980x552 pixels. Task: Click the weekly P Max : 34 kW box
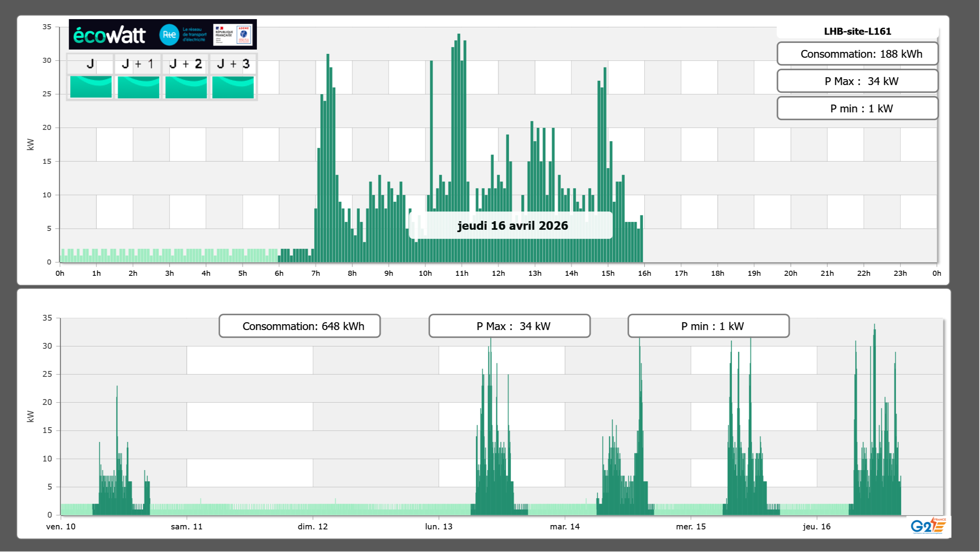coord(509,326)
